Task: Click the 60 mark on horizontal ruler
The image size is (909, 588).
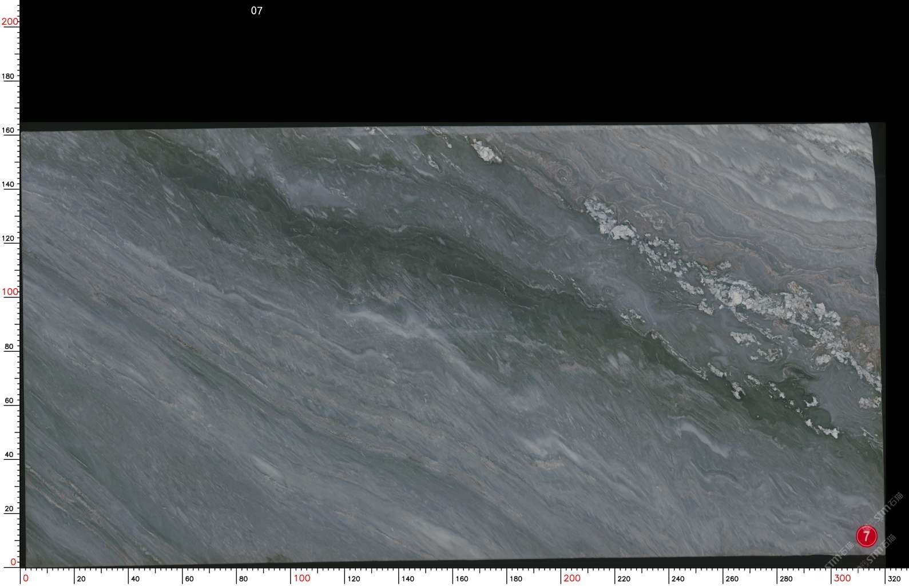Action: pyautogui.click(x=189, y=579)
